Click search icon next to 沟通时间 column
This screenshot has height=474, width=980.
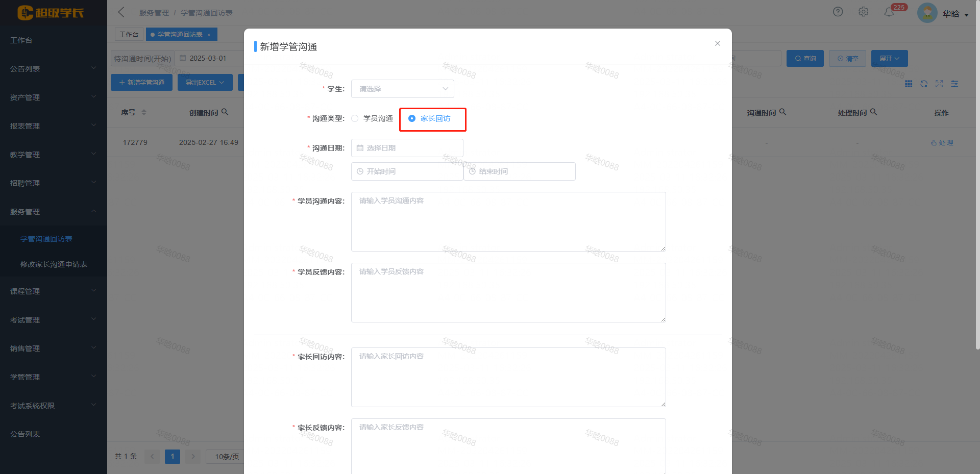(x=783, y=112)
